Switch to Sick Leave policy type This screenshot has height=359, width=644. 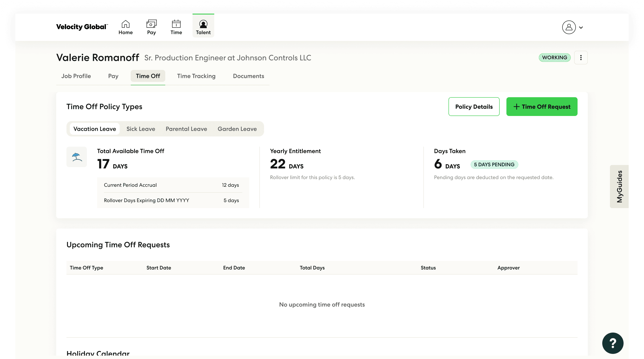click(x=141, y=129)
